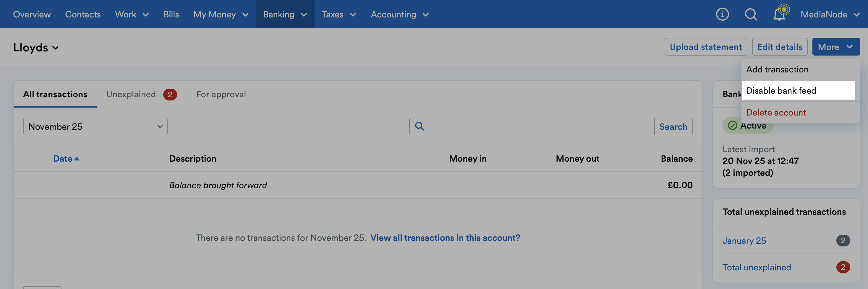The image size is (868, 289).
Task: Open the notifications bell
Action: (779, 14)
